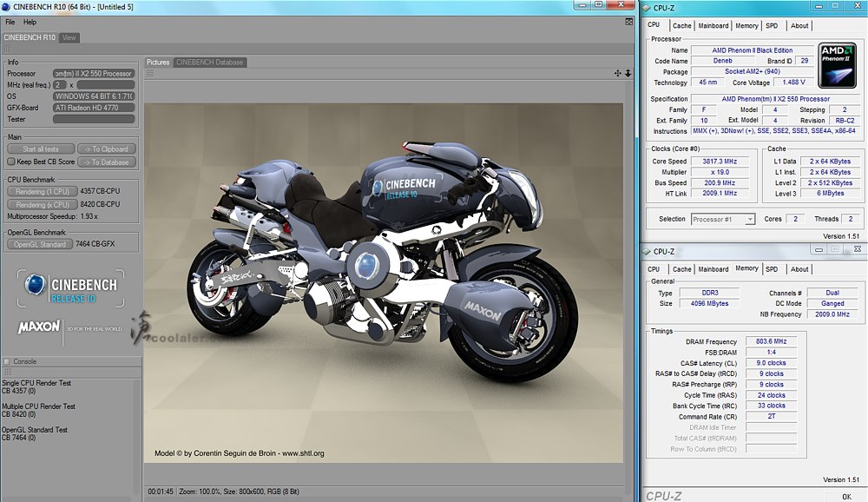
Task: Click the Processor name field in Info
Action: pyautogui.click(x=94, y=73)
